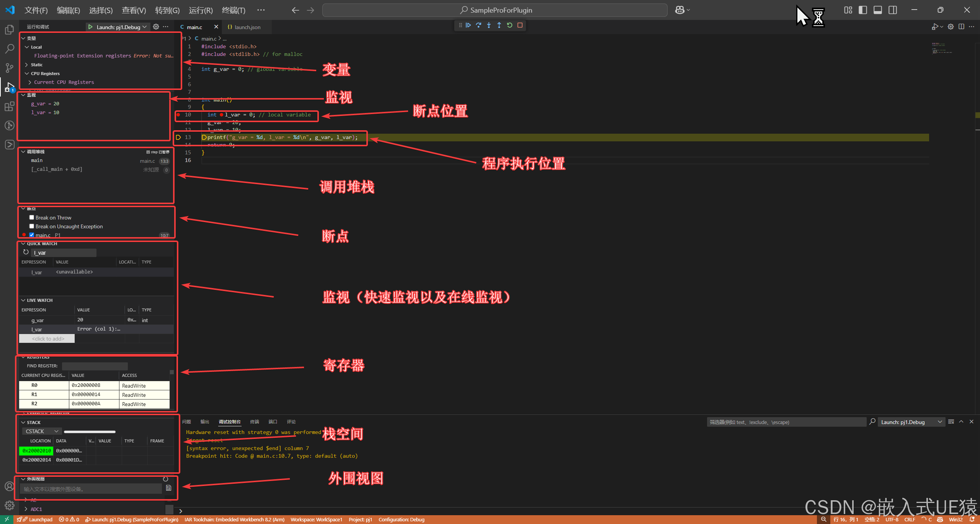Screen dimensions: 980x524
Task: Open the Extensions view icon
Action: [9, 106]
